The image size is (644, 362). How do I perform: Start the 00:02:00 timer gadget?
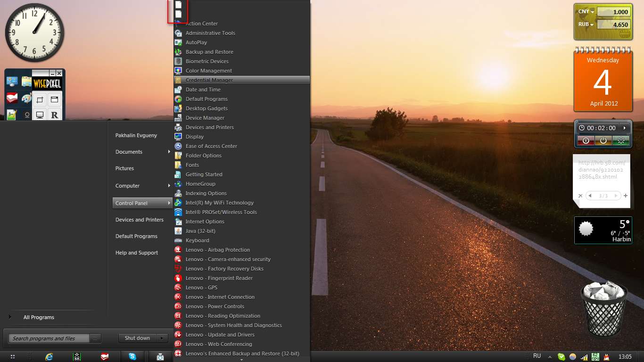[x=625, y=128]
